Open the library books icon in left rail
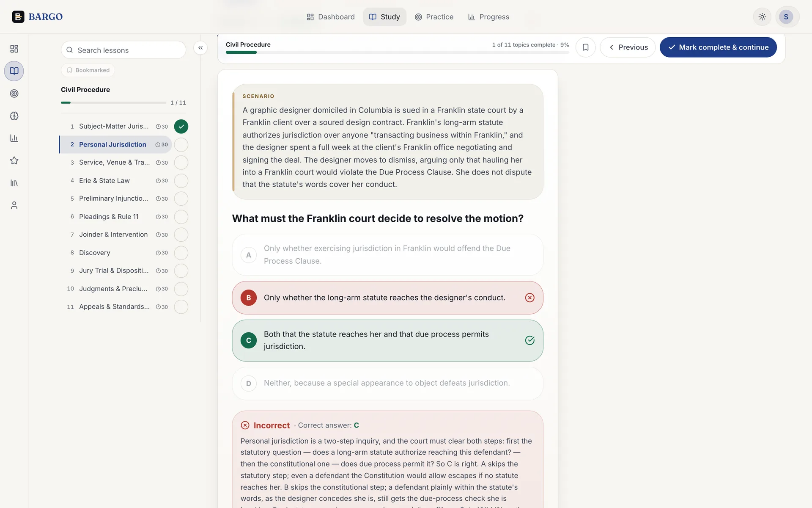Image resolution: width=812 pixels, height=508 pixels. (x=14, y=183)
